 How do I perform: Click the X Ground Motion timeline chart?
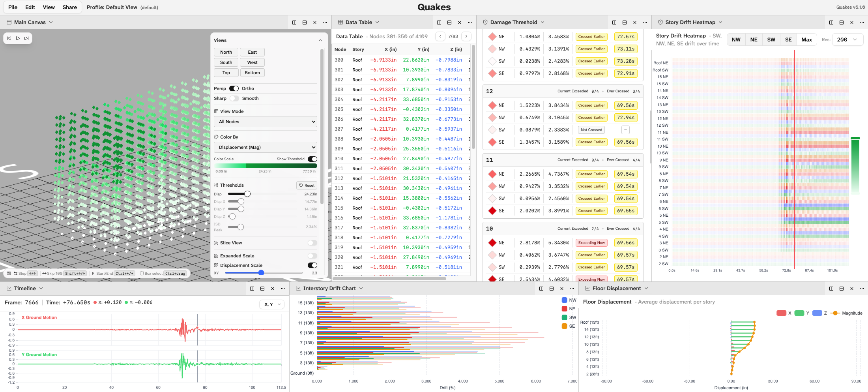pos(150,330)
